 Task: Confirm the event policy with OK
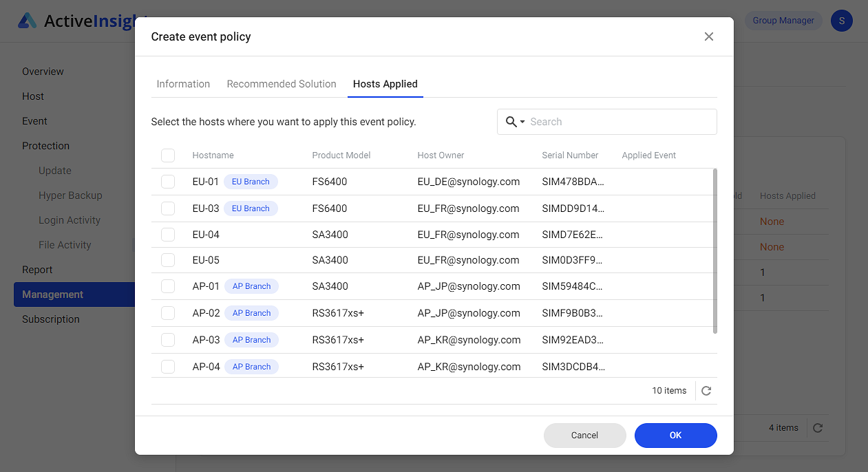675,435
